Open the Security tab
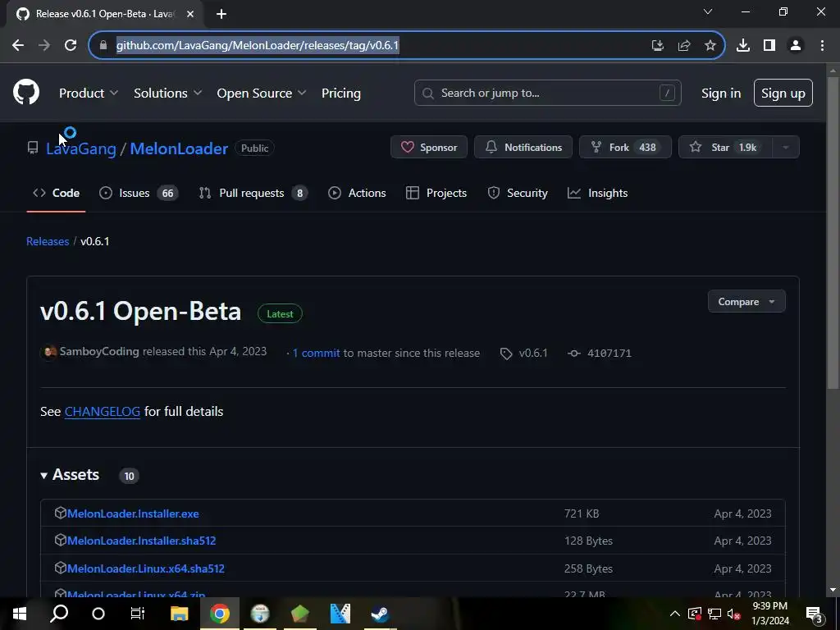Image resolution: width=840 pixels, height=630 pixels. [x=518, y=193]
